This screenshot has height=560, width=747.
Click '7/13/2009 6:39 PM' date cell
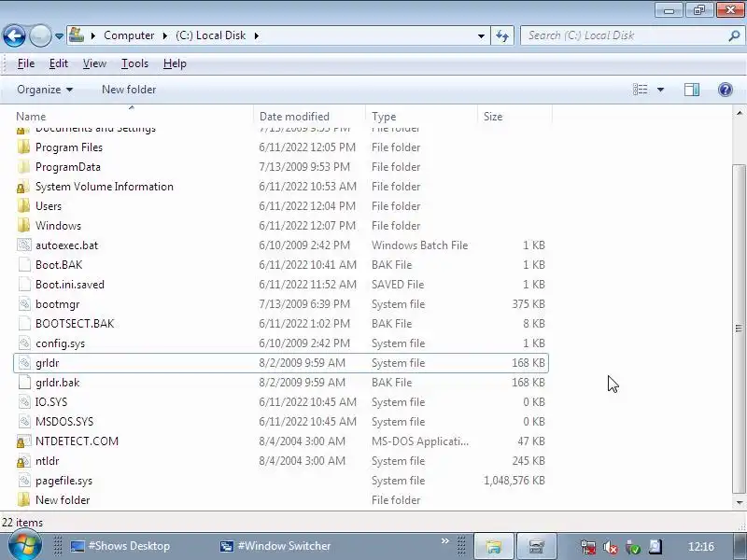pyautogui.click(x=304, y=304)
